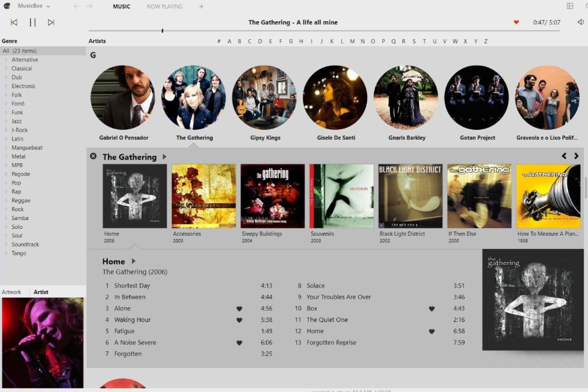Select Gabriel O Pensador artist photo

123,97
